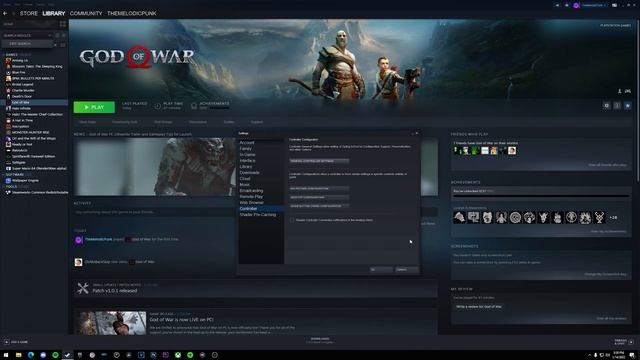640x360 pixels.
Task: Select Music in Settings sidebar
Action: pos(244,184)
